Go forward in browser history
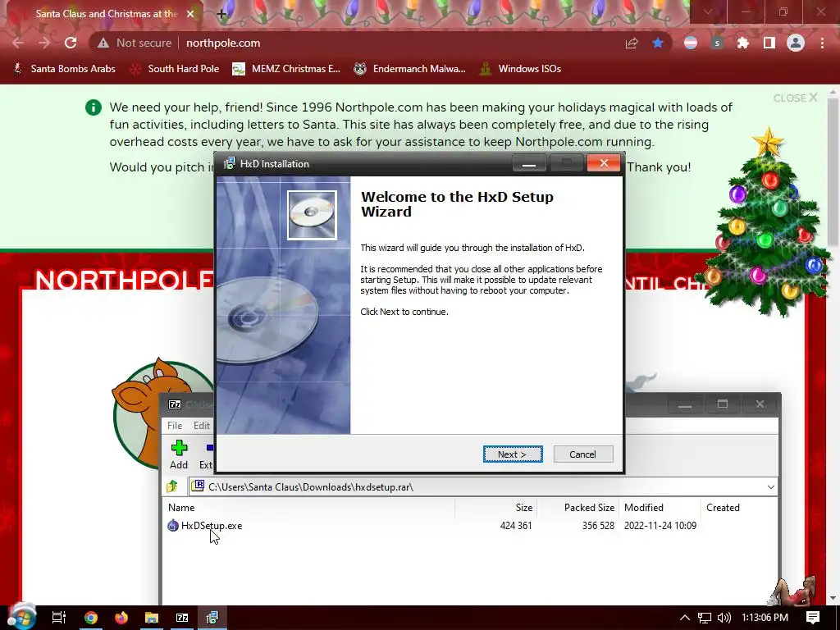The image size is (840, 630). [44, 43]
